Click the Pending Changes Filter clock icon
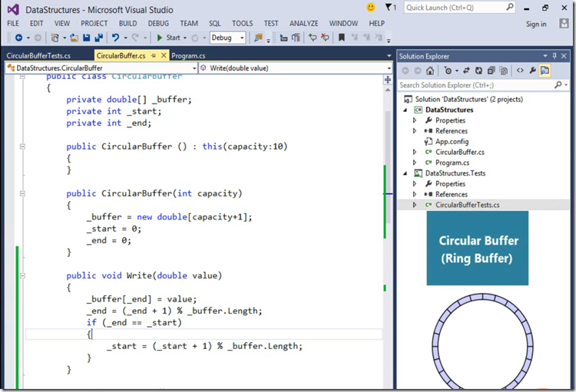Screen dimensions: 576x392 [448, 71]
